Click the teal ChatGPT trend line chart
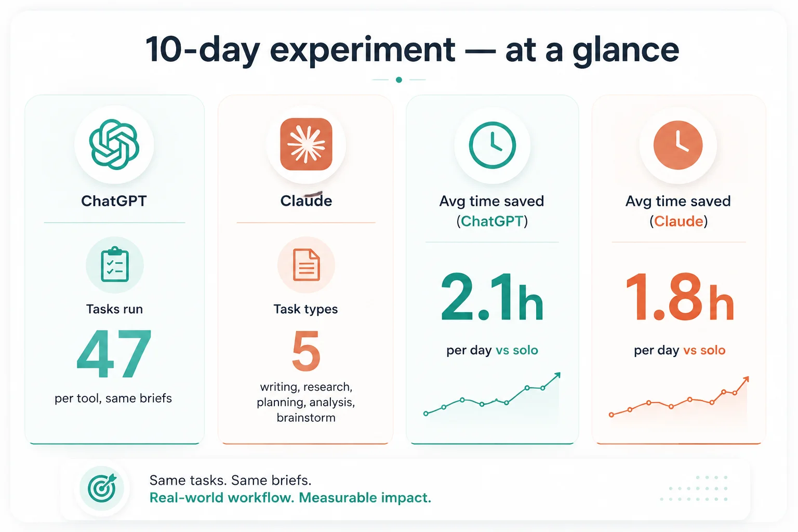The image size is (798, 532). 492,395
